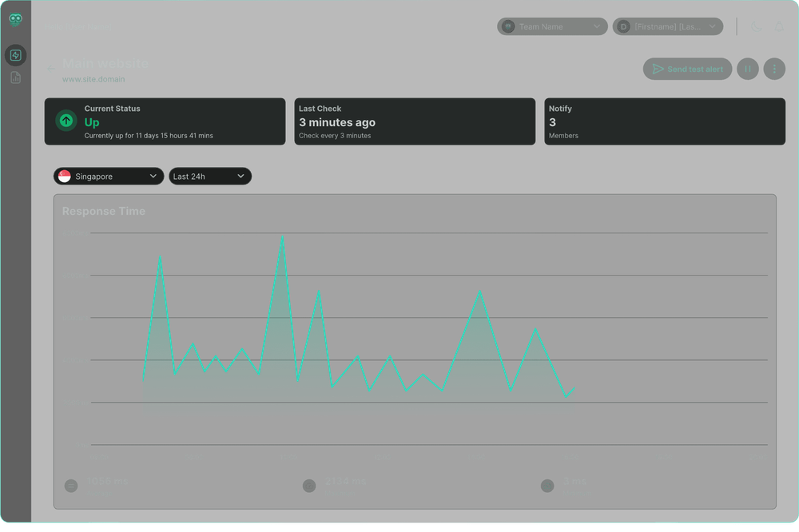Open the Singapore region dropdown
799x532 pixels.
pyautogui.click(x=109, y=176)
